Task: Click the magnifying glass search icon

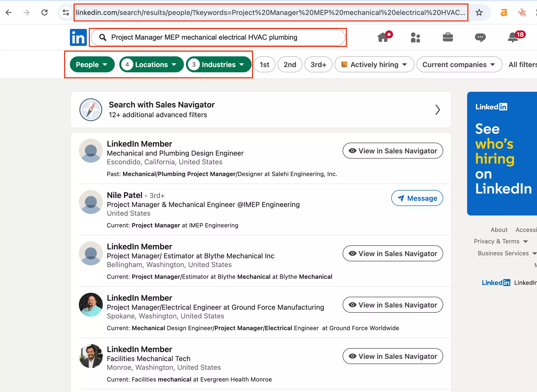Action: point(103,37)
